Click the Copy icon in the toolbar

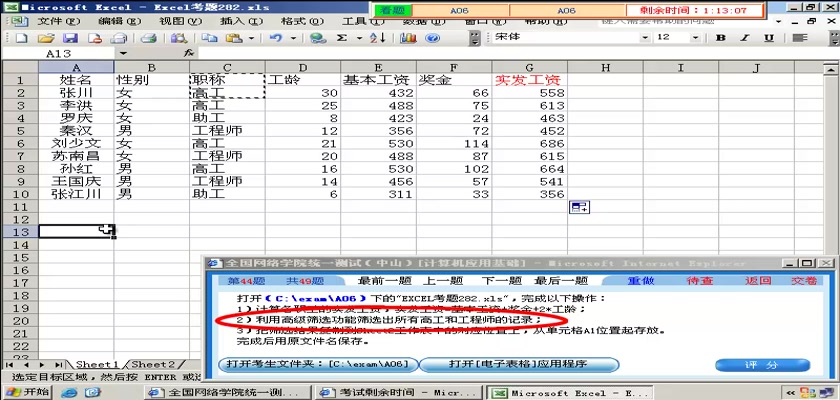209,38
